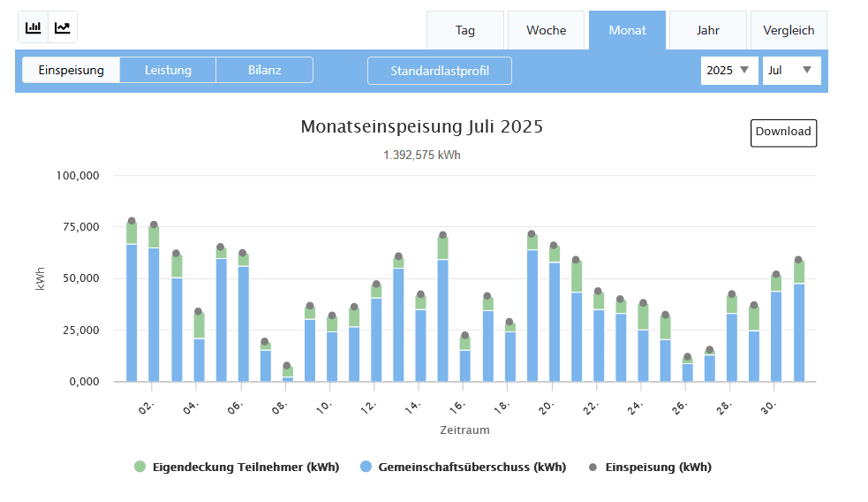This screenshot has height=502, width=868.
Task: Select the Leistung view option
Action: pos(168,70)
